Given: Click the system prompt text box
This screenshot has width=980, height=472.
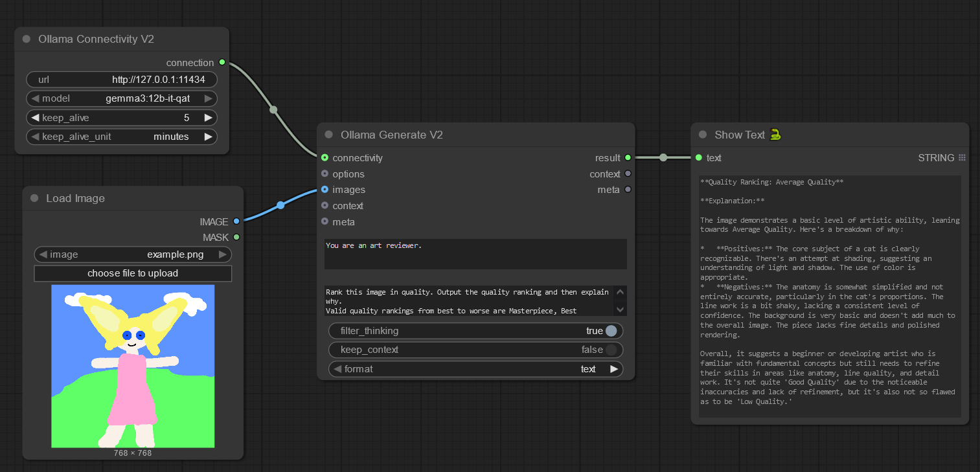Looking at the screenshot, I should (475, 254).
